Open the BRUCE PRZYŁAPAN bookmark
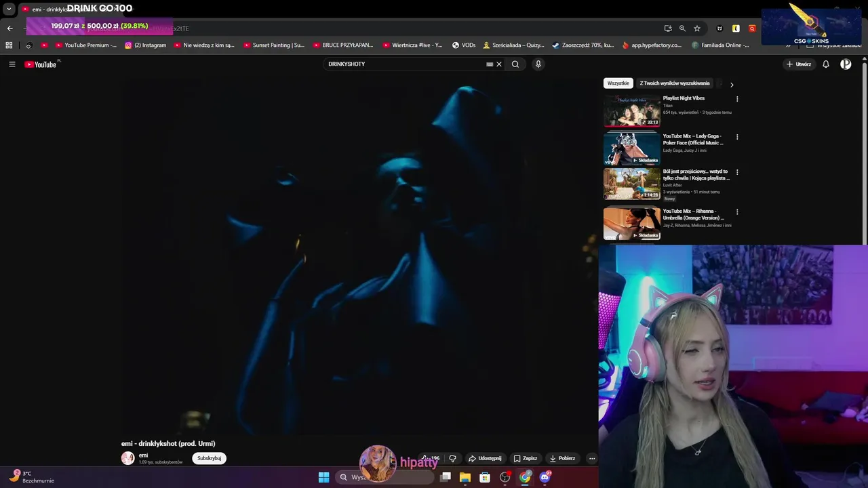Screen dimensions: 868x488 (343, 45)
